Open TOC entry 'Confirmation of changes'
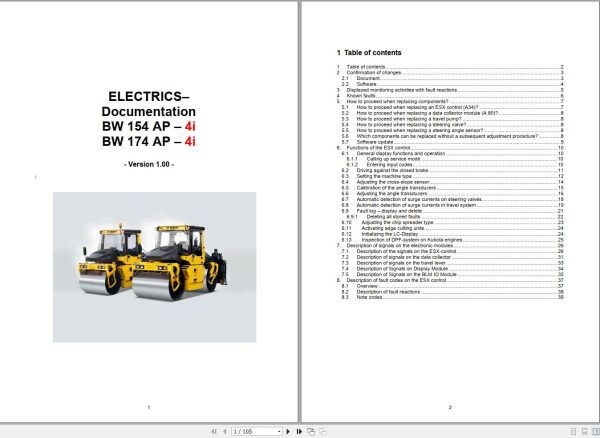The height and width of the screenshot is (438, 600). point(450,73)
